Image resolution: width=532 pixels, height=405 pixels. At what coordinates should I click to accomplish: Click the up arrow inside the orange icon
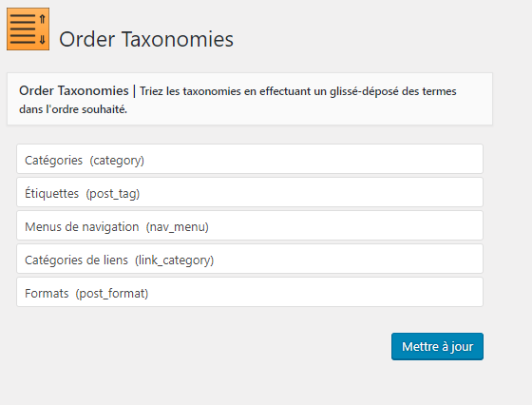(x=42, y=19)
